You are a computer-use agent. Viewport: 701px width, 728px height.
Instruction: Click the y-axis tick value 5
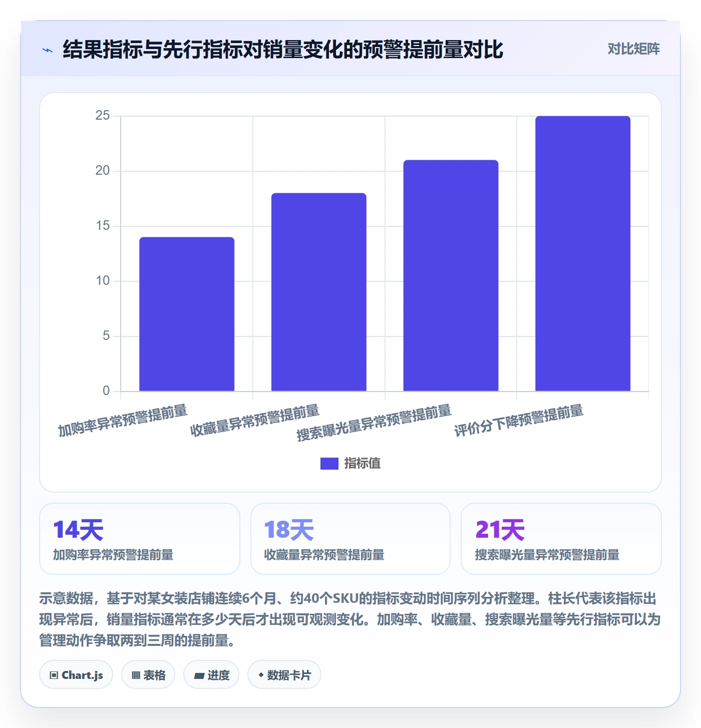pyautogui.click(x=106, y=336)
